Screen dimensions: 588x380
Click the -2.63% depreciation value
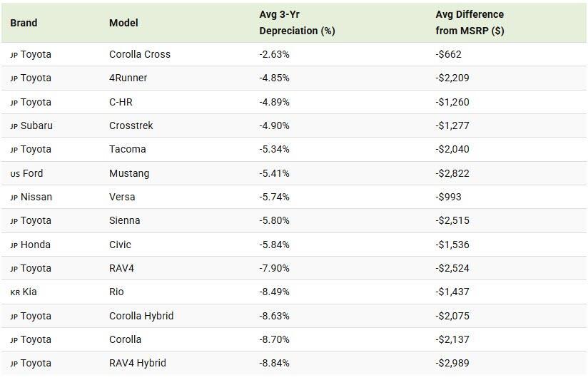click(x=274, y=54)
